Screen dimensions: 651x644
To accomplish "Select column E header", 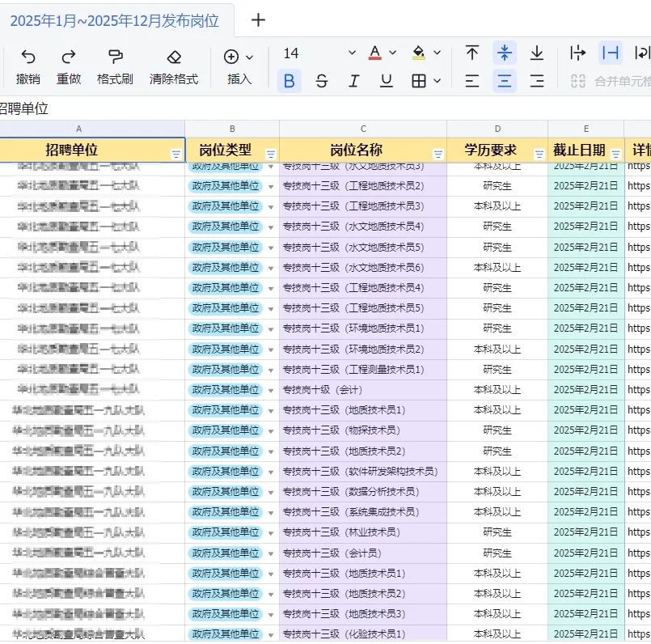I will click(586, 129).
